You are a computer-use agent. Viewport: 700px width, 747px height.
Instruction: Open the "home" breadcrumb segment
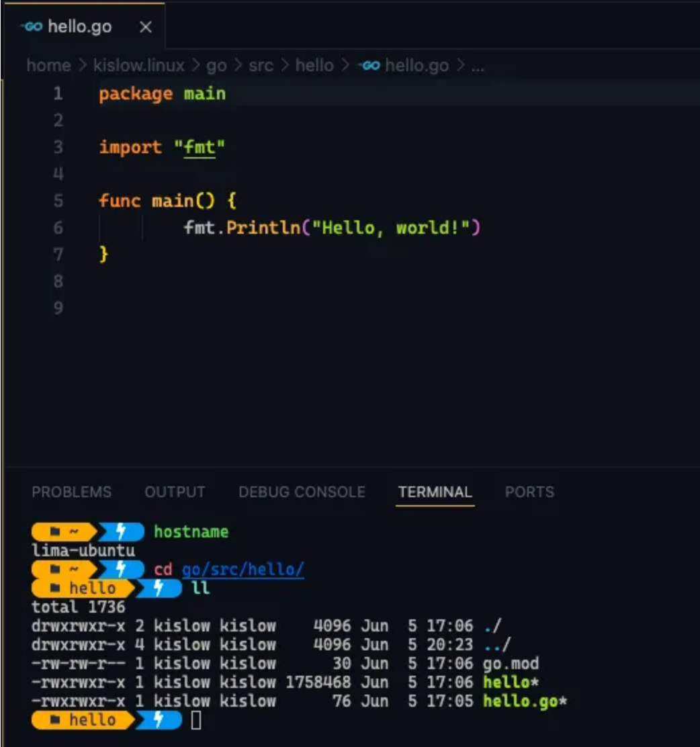(48, 66)
